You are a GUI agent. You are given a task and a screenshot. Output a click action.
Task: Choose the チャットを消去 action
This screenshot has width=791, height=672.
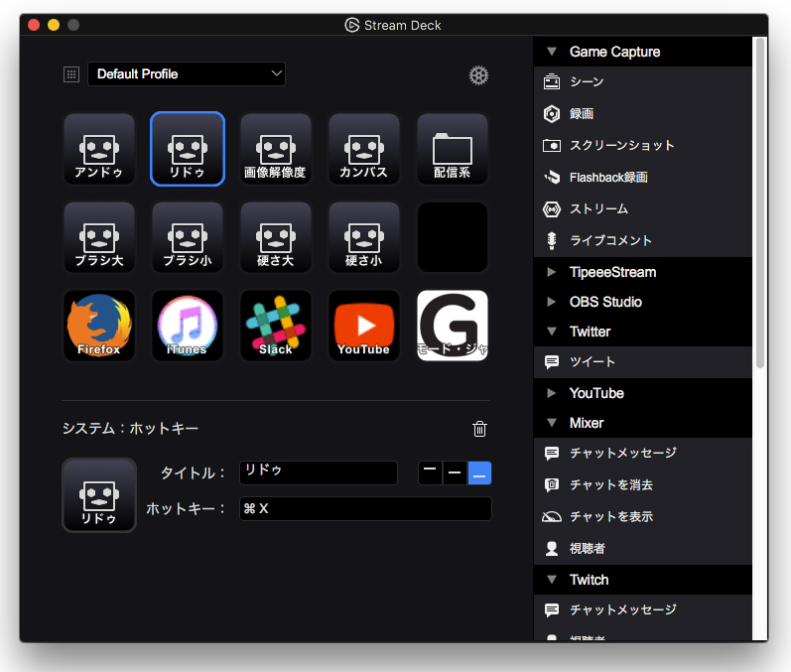pyautogui.click(x=642, y=484)
